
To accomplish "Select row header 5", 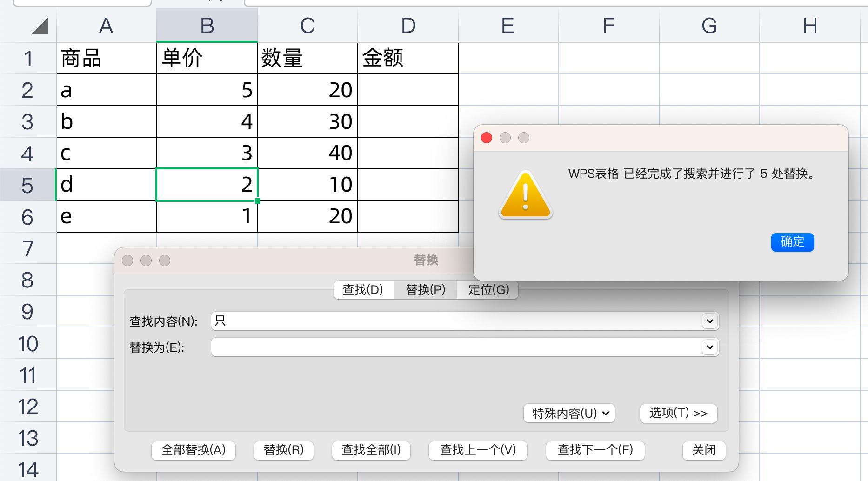I will tap(28, 185).
